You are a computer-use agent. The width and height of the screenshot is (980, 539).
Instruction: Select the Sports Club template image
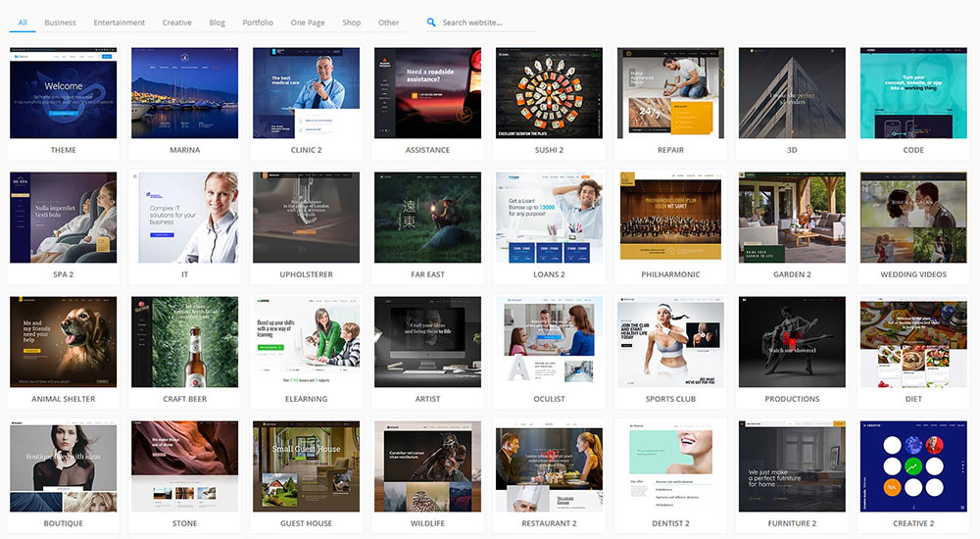coord(670,342)
